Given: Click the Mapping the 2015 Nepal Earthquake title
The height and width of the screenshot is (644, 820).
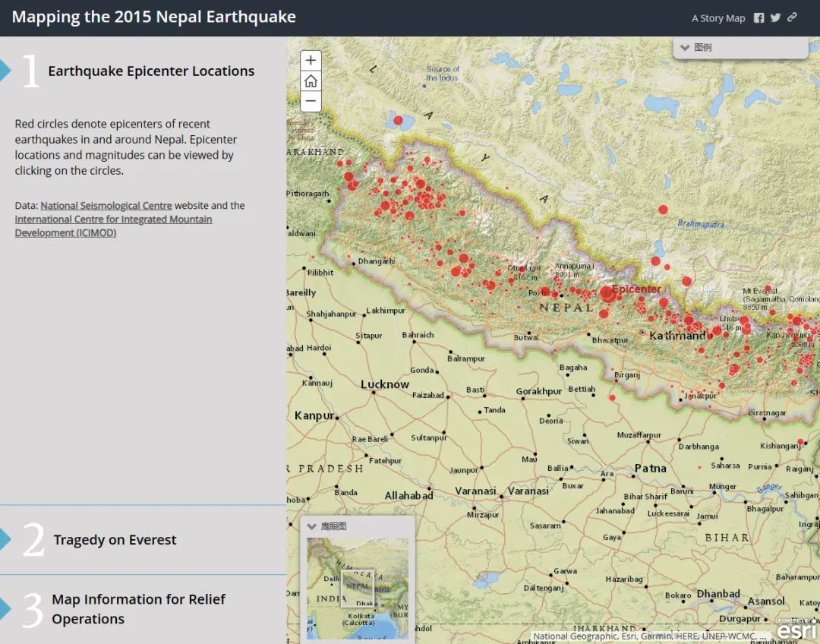Looking at the screenshot, I should click(x=153, y=17).
